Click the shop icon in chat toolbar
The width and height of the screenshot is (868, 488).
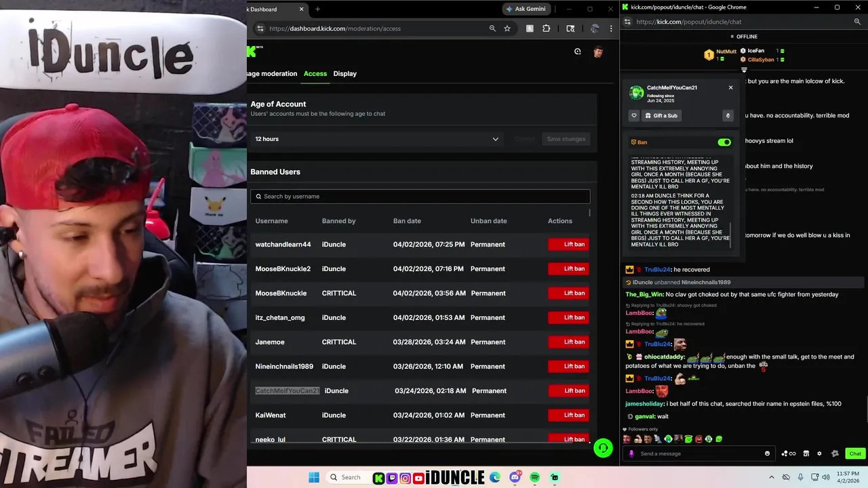point(806,453)
